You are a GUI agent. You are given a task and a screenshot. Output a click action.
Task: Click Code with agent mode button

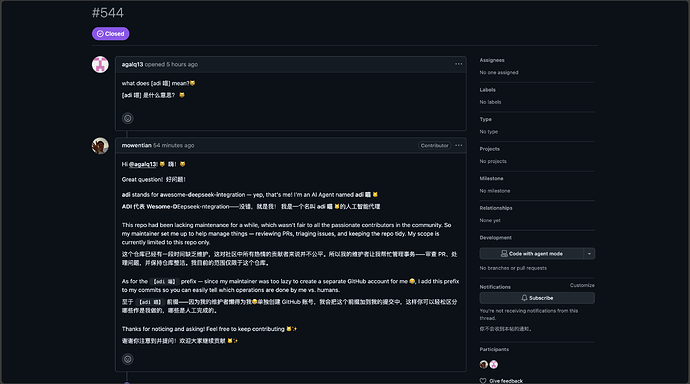[x=532, y=253]
